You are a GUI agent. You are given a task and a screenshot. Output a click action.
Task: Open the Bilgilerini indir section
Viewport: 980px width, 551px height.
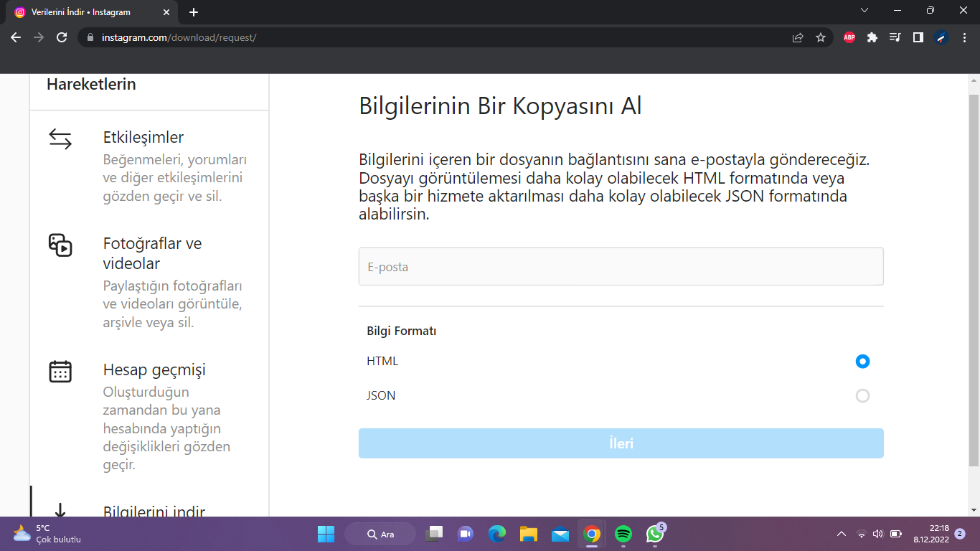149,502
